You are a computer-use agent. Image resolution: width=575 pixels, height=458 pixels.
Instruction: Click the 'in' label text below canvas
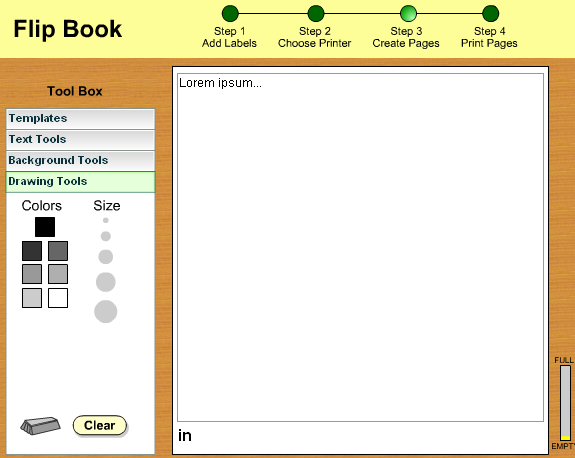click(x=185, y=436)
